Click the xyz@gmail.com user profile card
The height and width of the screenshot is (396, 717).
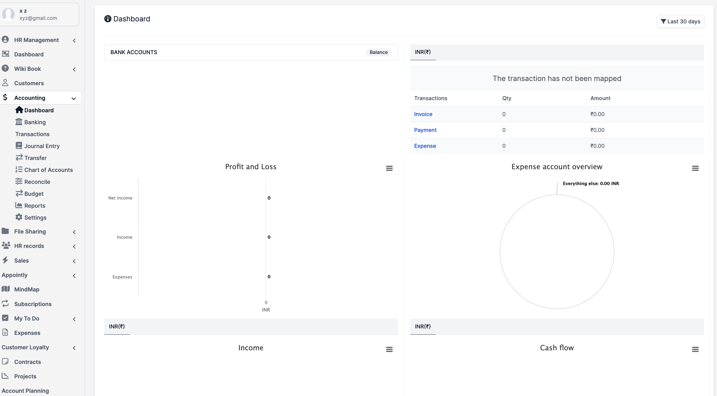coord(39,14)
